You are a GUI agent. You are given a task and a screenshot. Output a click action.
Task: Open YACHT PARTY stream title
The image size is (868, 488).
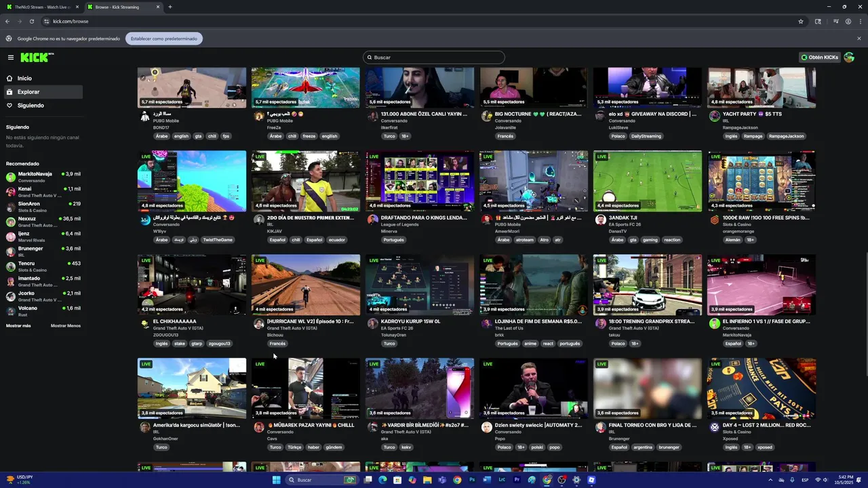click(x=752, y=114)
